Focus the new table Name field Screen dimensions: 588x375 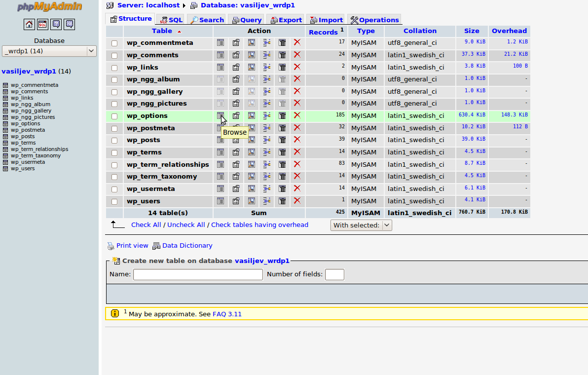tap(198, 274)
